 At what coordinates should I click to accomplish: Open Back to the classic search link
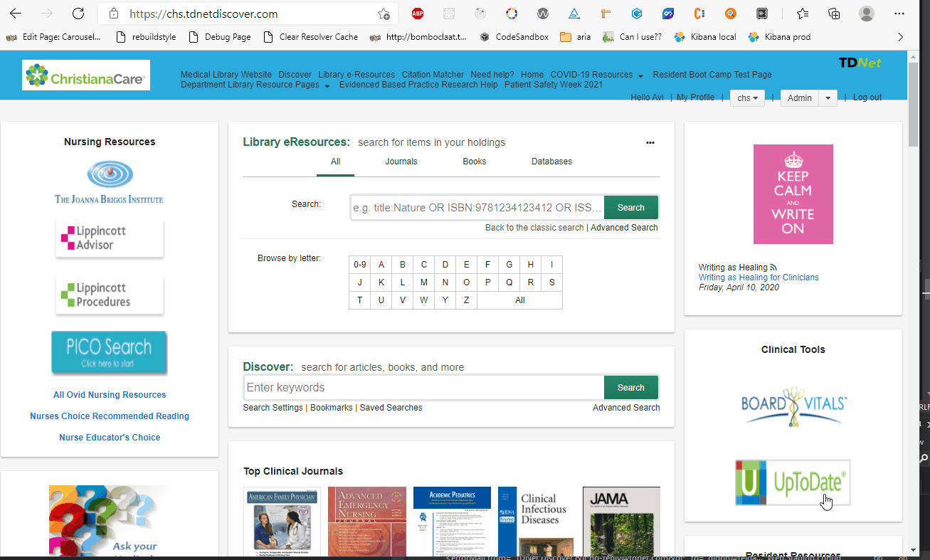click(534, 228)
